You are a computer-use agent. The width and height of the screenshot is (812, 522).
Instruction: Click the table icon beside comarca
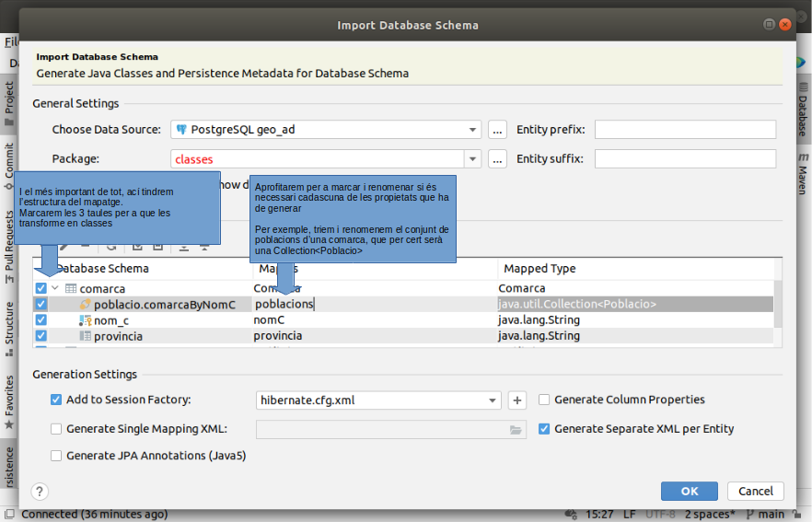click(71, 288)
